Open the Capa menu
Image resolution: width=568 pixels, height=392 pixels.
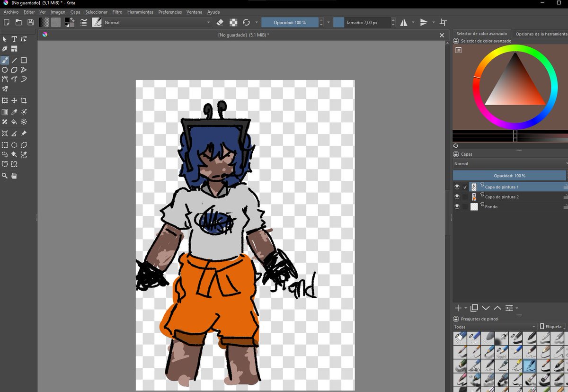point(75,12)
